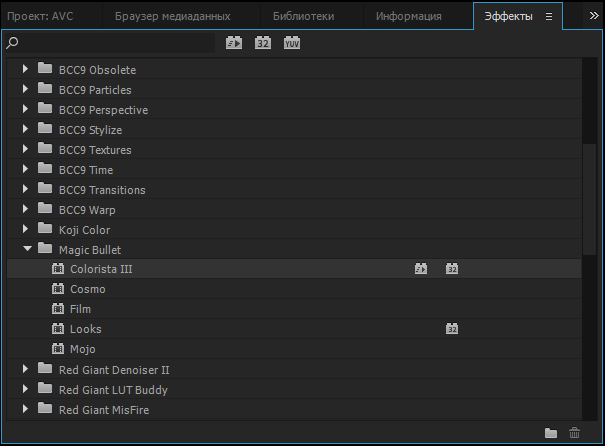Delete custom items with the trash button
Viewport: 605px width, 446px height.
[574, 433]
